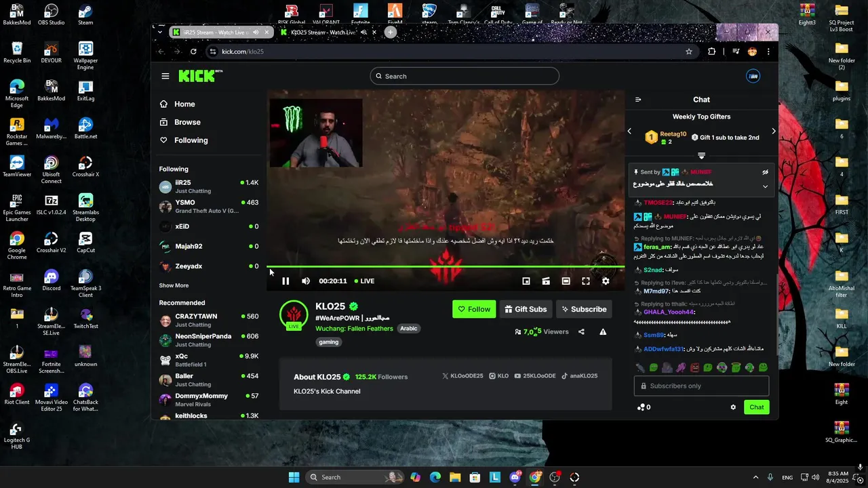Click the Arabic language tag
The height and width of the screenshot is (488, 868).
(x=408, y=329)
